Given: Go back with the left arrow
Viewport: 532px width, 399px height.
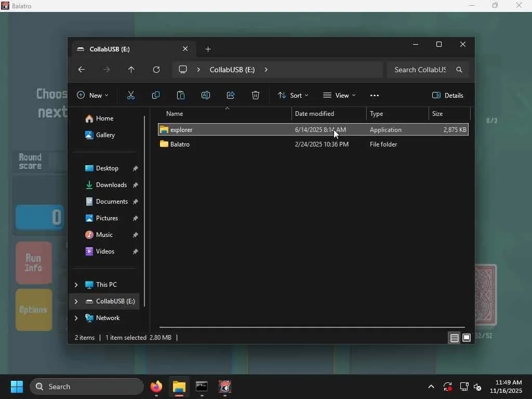Looking at the screenshot, I should (82, 70).
